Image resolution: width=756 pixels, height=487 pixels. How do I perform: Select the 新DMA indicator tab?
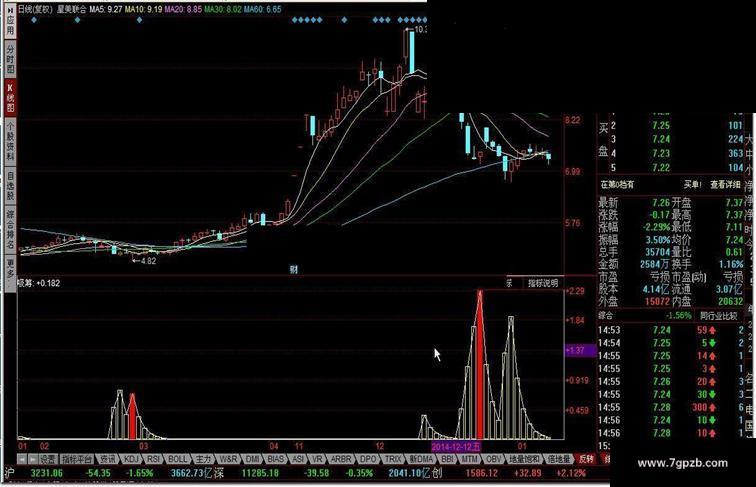(421, 459)
